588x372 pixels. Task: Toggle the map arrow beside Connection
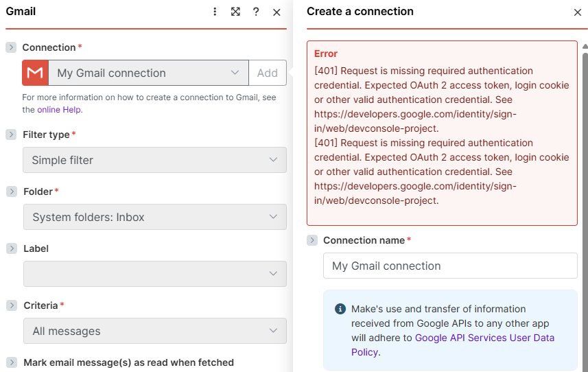pyautogui.click(x=11, y=47)
